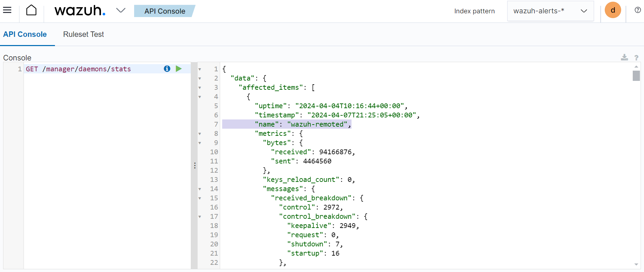Open the user avatar menu
Viewport: 644px width, 272px height.
(613, 10)
